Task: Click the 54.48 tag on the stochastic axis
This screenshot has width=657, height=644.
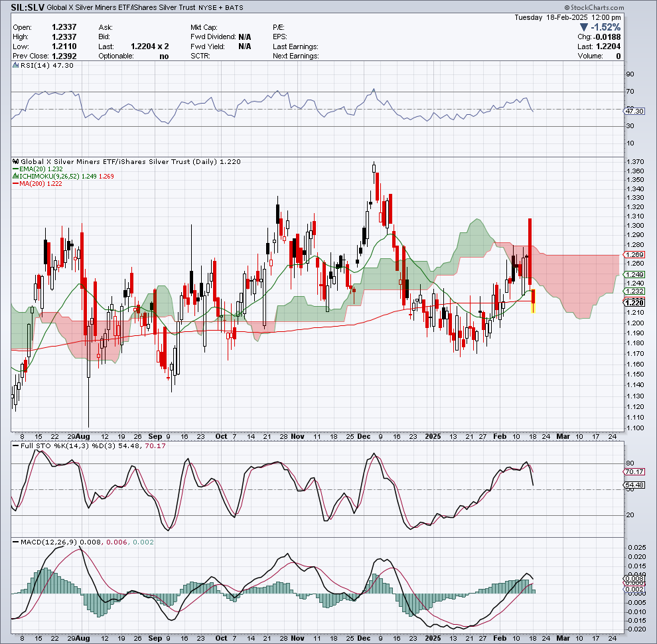Action: tap(634, 485)
